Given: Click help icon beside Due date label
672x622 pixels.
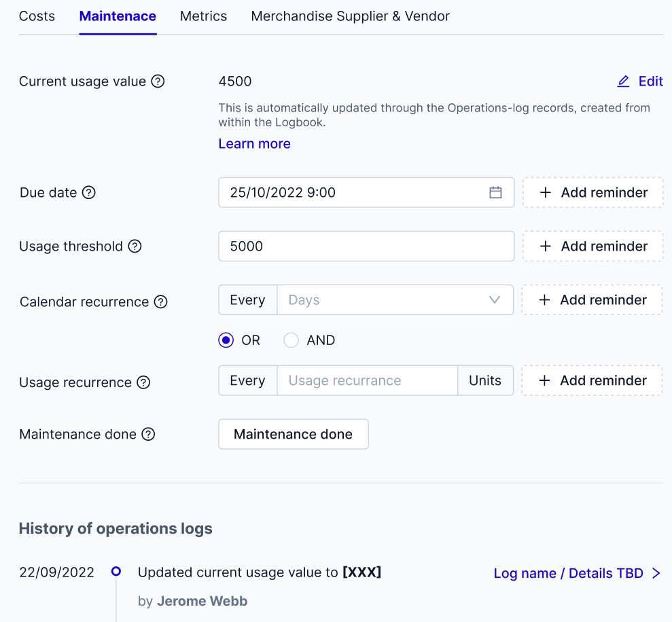Looking at the screenshot, I should click(x=89, y=192).
